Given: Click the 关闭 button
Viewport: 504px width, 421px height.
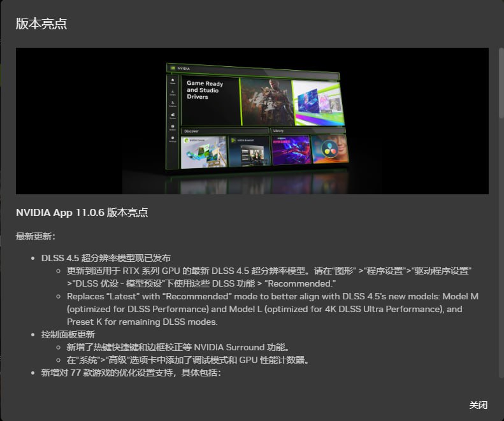Looking at the screenshot, I should 478,405.
